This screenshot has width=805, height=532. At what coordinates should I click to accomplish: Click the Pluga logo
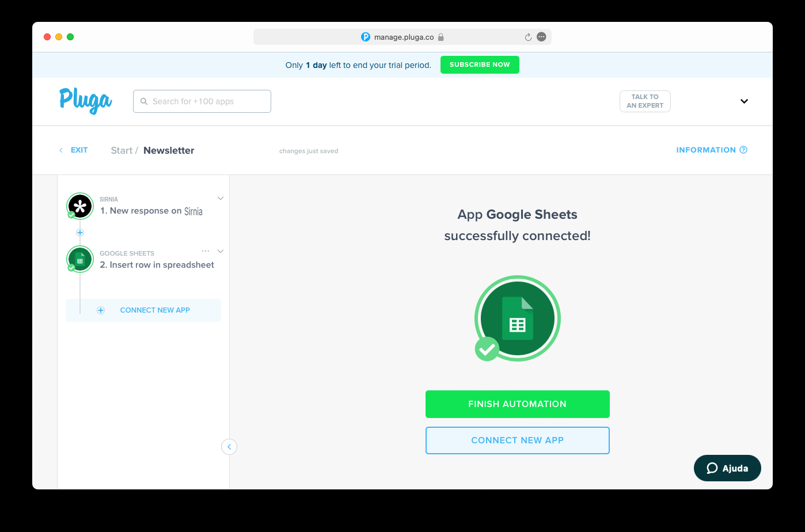[86, 101]
